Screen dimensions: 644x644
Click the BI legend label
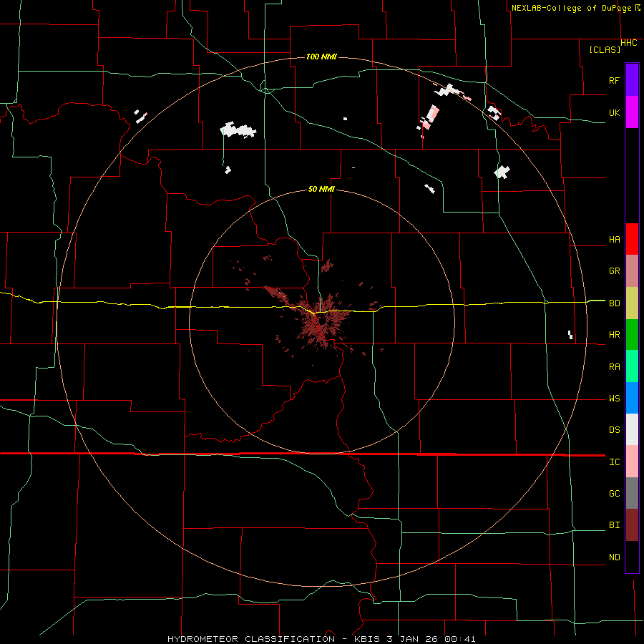(x=614, y=525)
